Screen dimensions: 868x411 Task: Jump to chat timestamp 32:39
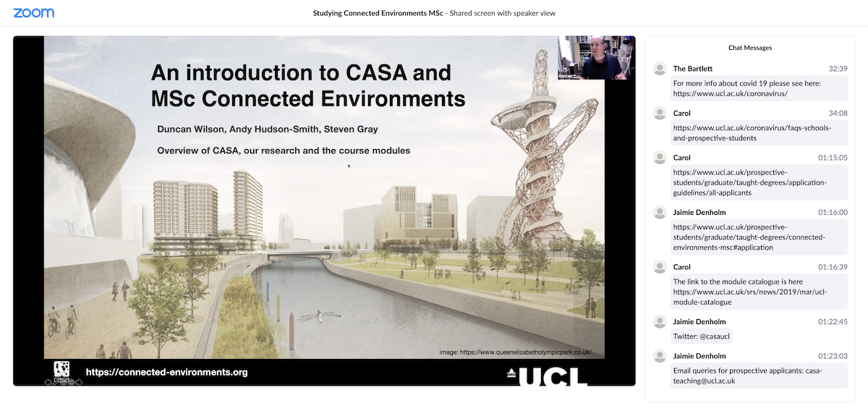(838, 69)
